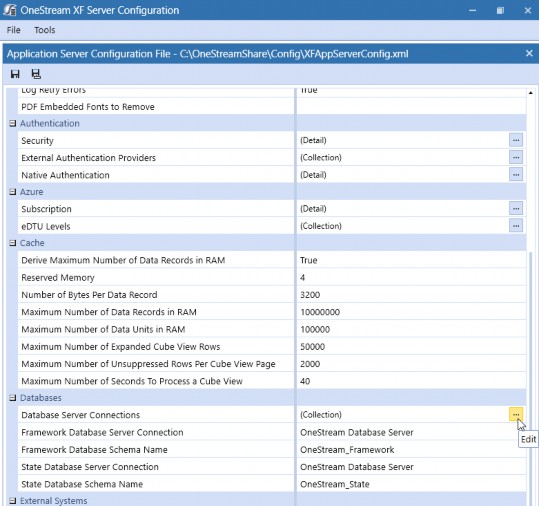The height and width of the screenshot is (506, 539).
Task: Click the Save icon in the toolbar
Action: pyautogui.click(x=15, y=74)
